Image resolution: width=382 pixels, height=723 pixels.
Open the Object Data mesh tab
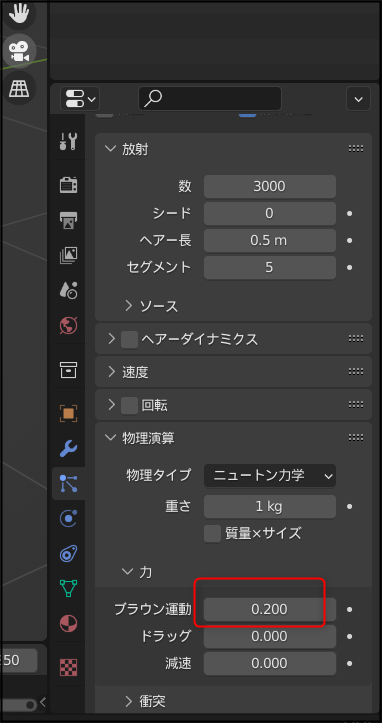[x=69, y=588]
